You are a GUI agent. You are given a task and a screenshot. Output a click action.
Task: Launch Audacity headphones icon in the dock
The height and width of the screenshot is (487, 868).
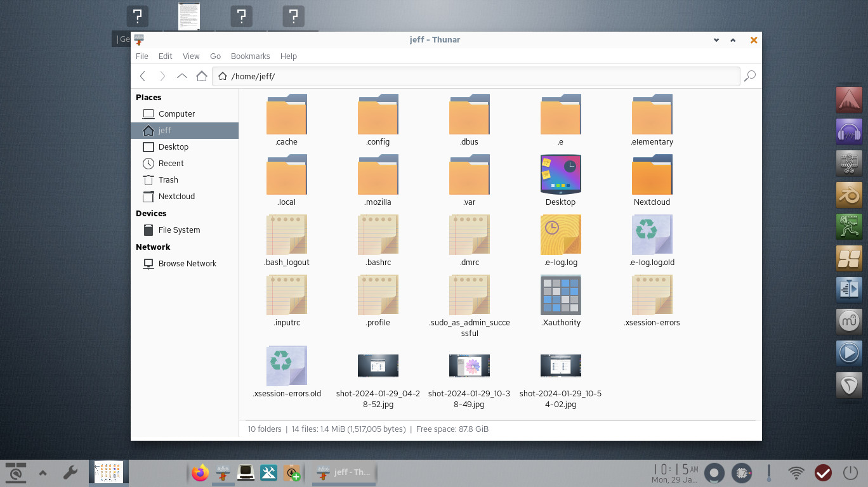tap(849, 133)
